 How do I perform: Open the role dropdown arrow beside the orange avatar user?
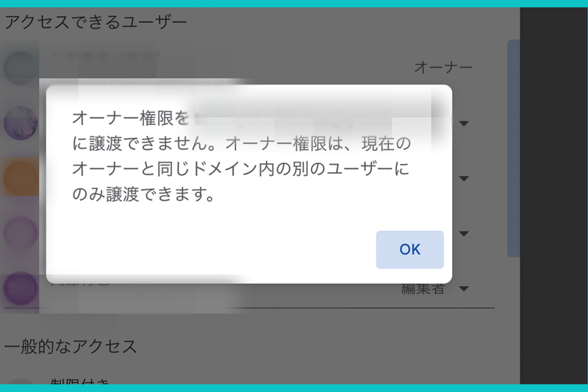click(x=464, y=179)
